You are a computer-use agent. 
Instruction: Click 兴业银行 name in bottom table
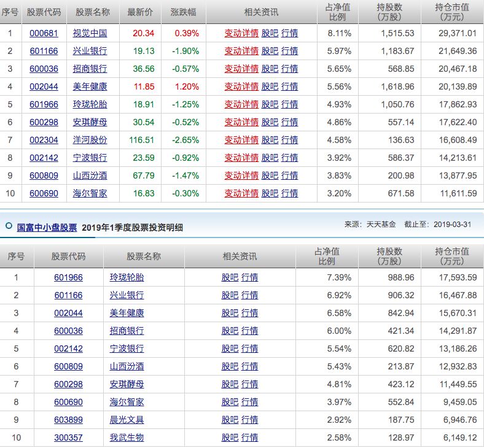(127, 295)
